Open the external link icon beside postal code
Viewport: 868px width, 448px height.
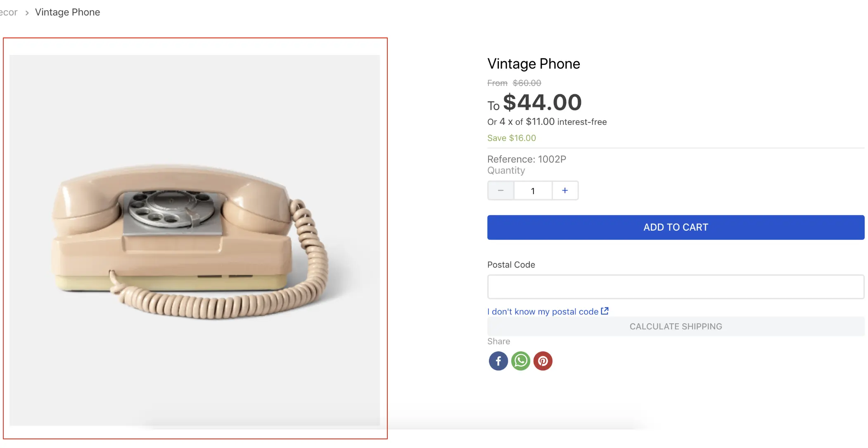[x=605, y=311]
